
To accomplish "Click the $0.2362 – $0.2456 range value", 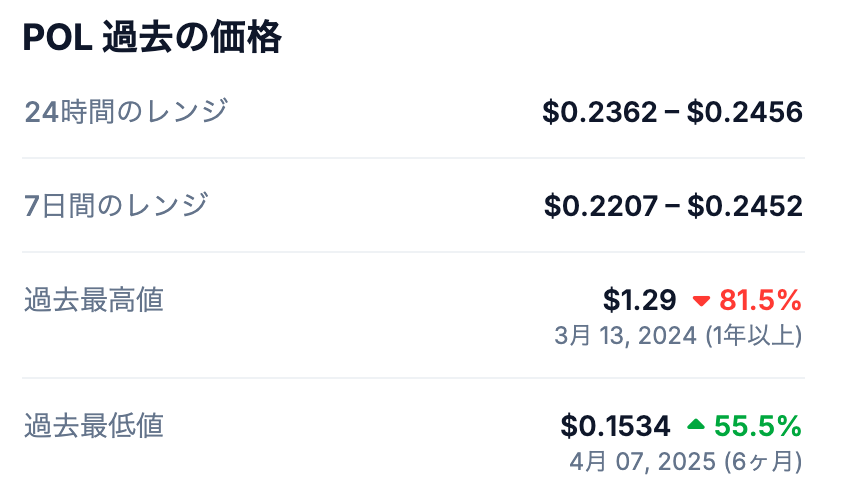I will (x=672, y=112).
